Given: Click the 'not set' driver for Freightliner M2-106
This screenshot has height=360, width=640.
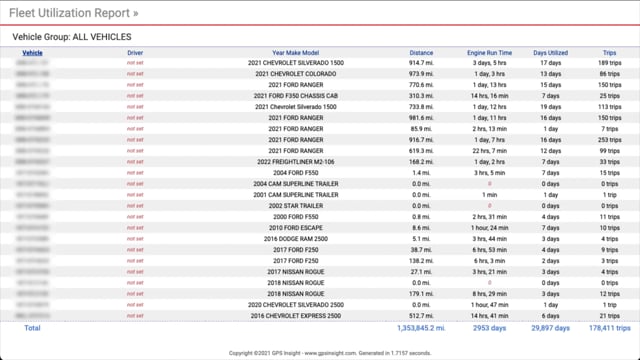Looking at the screenshot, I should (135, 162).
